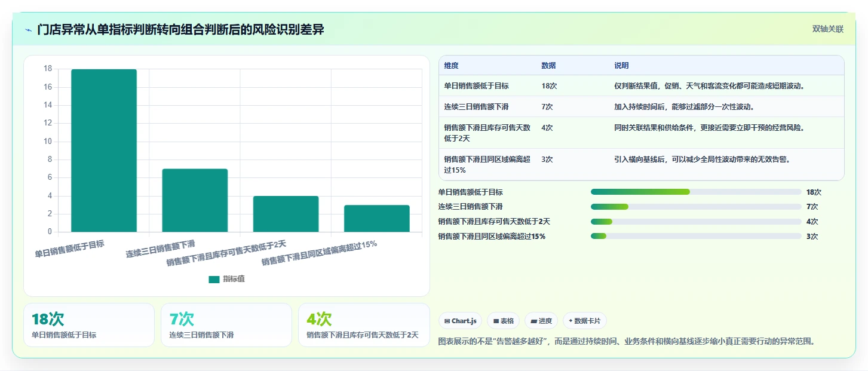
Task: Click 7次 value beside the second progress bar
Action: click(x=812, y=207)
